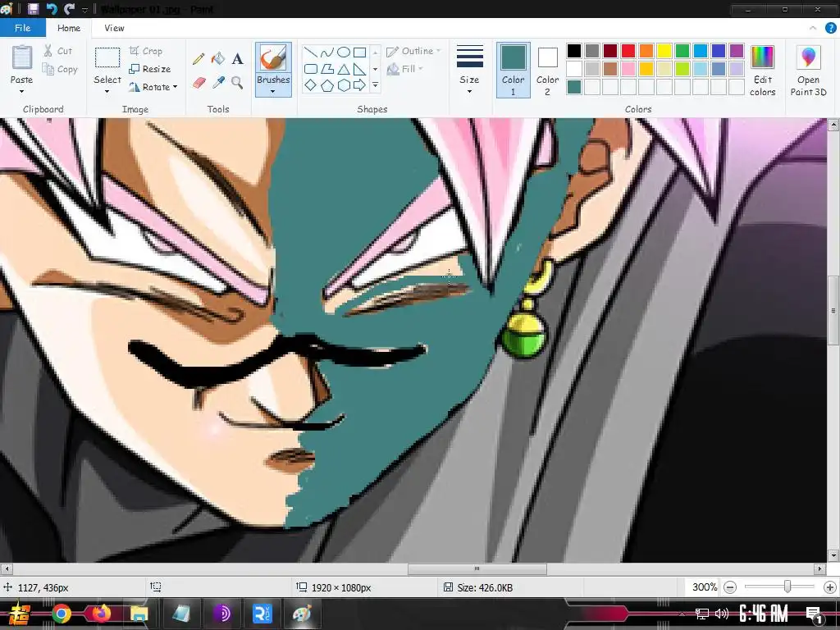Click the Paste clipboard icon

(22, 58)
